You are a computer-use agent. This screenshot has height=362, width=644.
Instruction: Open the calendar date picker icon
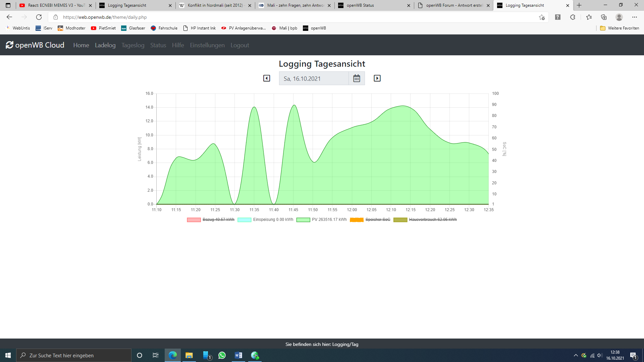coord(357,78)
